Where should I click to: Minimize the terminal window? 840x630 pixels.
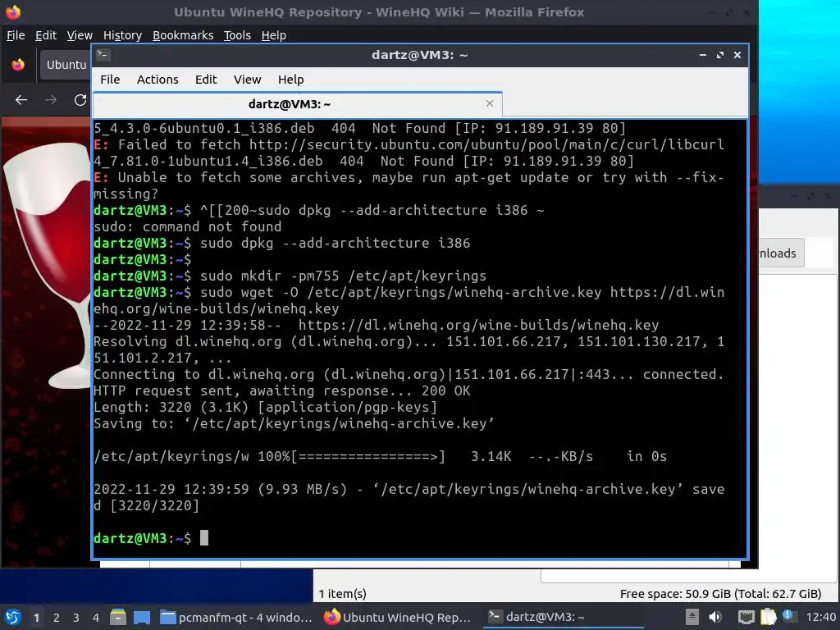point(702,55)
